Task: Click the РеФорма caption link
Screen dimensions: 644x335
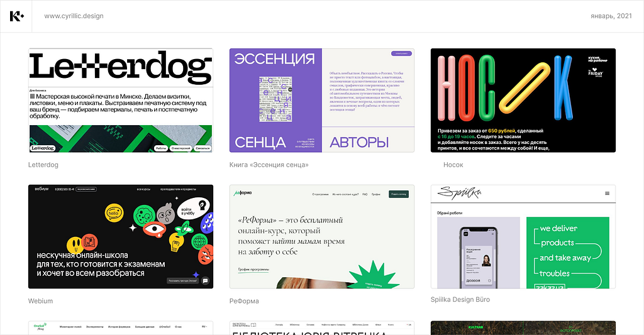Action: tap(244, 301)
